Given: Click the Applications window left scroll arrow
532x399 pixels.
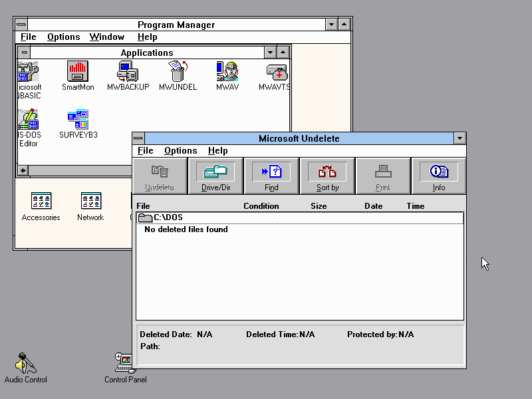Looking at the screenshot, I should pyautogui.click(x=23, y=171).
